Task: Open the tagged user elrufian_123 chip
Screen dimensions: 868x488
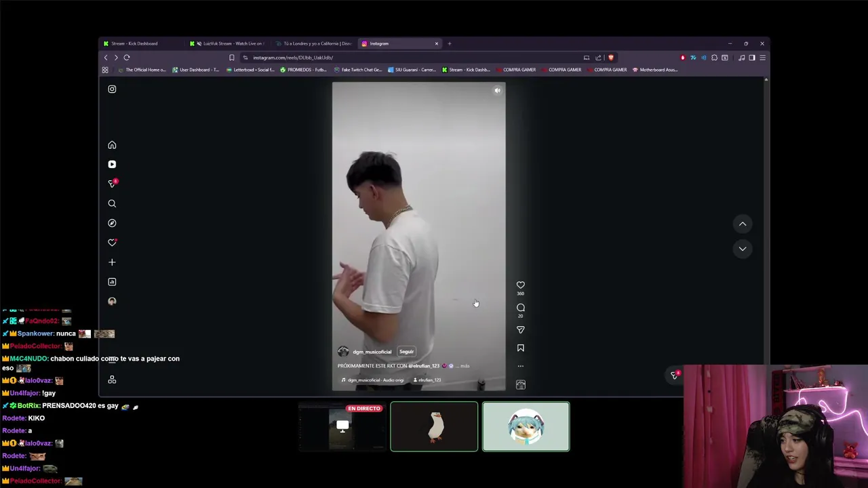Action: 427,380
